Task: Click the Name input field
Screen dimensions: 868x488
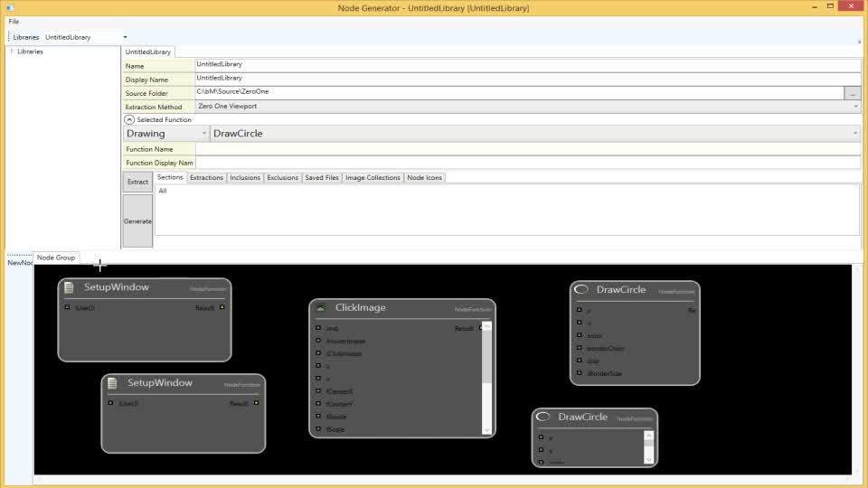Action: [x=527, y=65]
